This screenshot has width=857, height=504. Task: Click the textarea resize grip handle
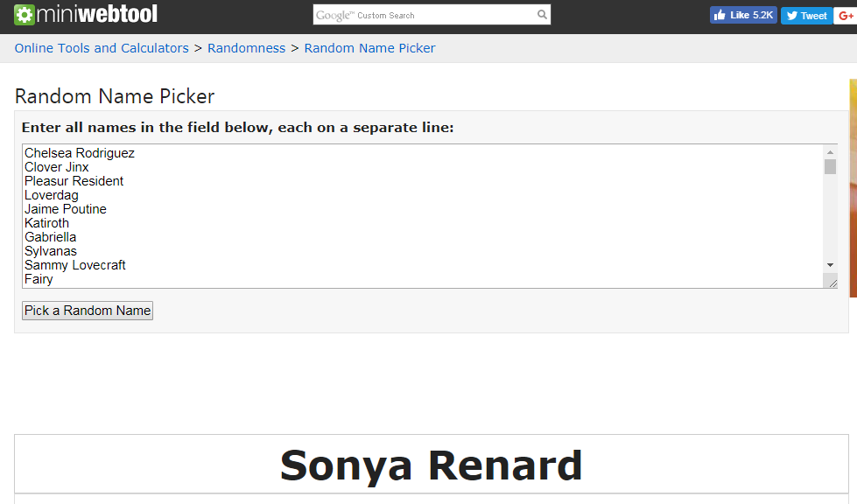click(x=832, y=282)
